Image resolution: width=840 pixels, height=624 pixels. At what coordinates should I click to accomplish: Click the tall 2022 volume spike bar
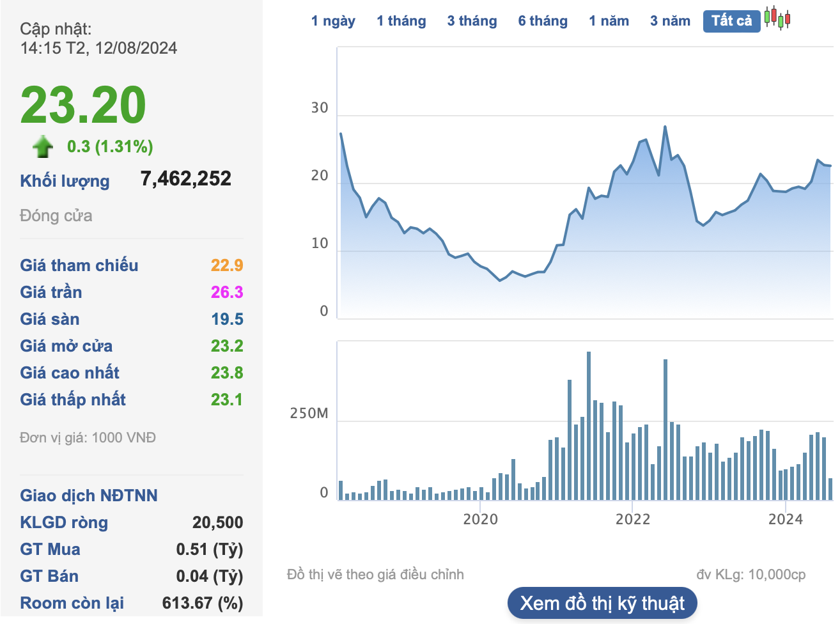[665, 430]
